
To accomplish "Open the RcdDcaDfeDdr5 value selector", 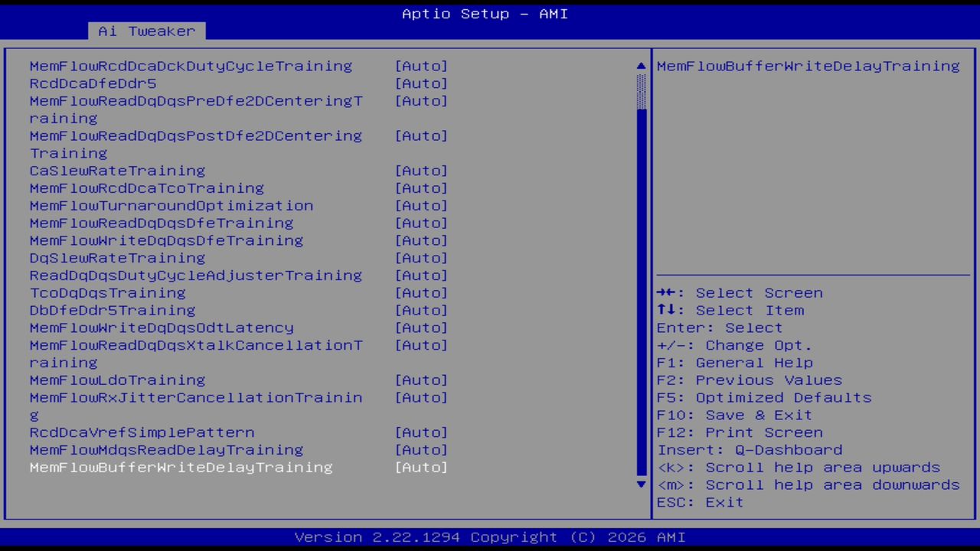I will (x=421, y=83).
